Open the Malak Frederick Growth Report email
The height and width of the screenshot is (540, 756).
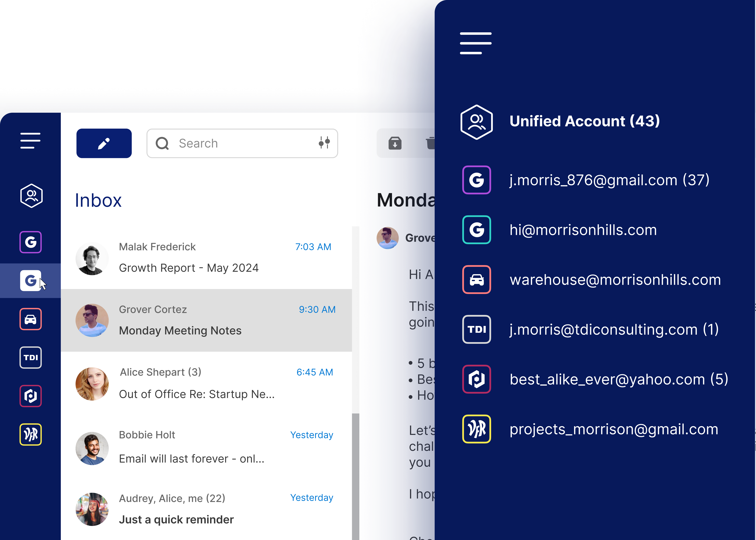(x=206, y=258)
